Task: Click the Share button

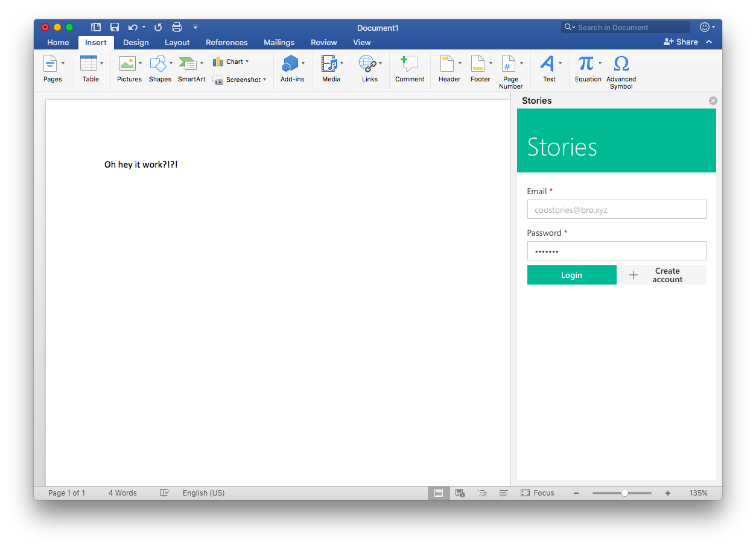Action: (x=681, y=42)
